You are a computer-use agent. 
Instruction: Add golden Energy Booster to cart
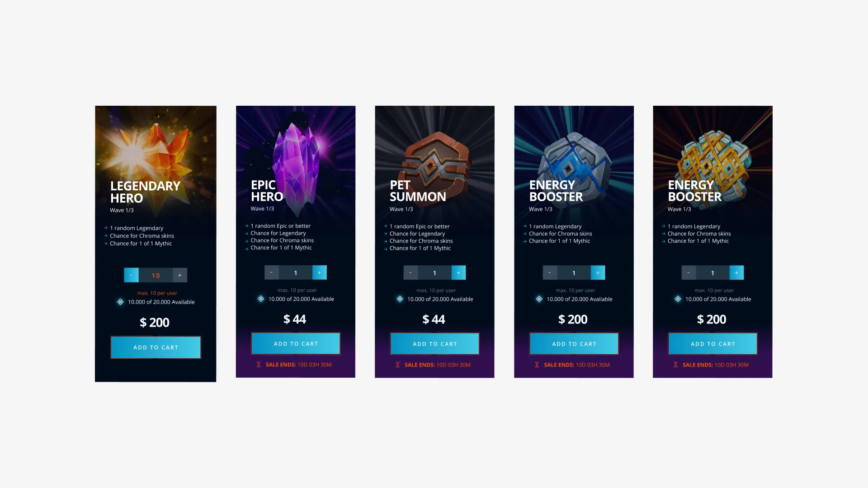[x=712, y=344]
